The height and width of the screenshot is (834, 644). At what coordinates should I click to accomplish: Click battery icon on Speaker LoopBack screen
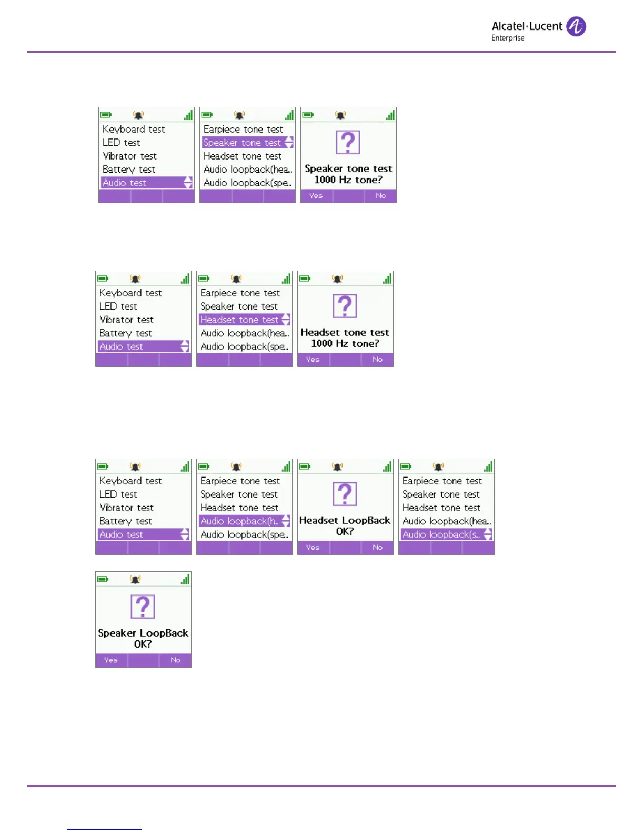click(x=103, y=579)
